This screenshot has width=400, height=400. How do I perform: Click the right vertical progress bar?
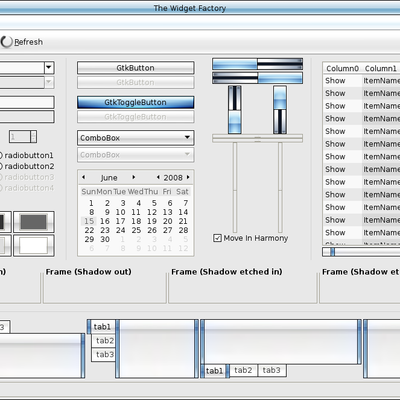[x=280, y=110]
